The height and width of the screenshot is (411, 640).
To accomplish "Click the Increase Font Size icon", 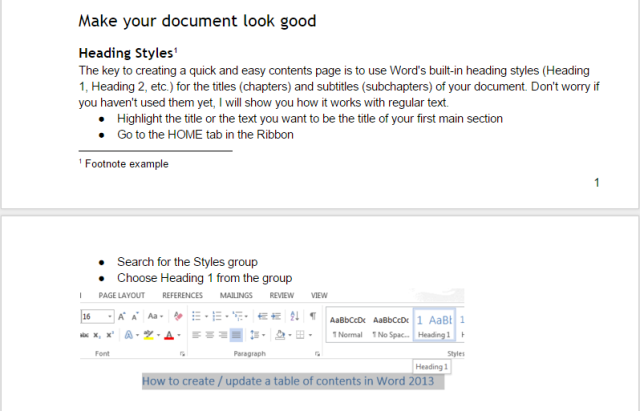I will [122, 316].
